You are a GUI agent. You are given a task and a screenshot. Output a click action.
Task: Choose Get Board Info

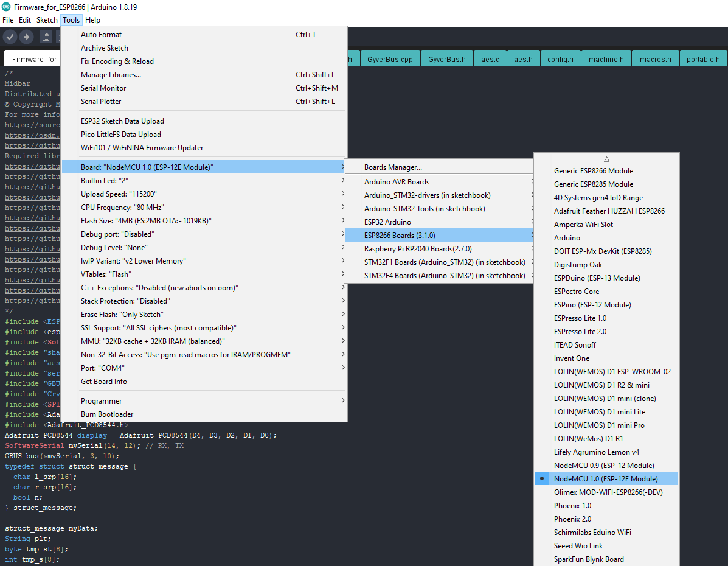click(x=204, y=382)
